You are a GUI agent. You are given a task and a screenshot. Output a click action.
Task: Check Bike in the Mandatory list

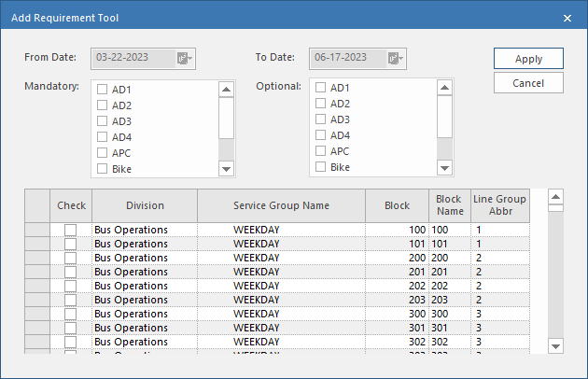click(102, 168)
